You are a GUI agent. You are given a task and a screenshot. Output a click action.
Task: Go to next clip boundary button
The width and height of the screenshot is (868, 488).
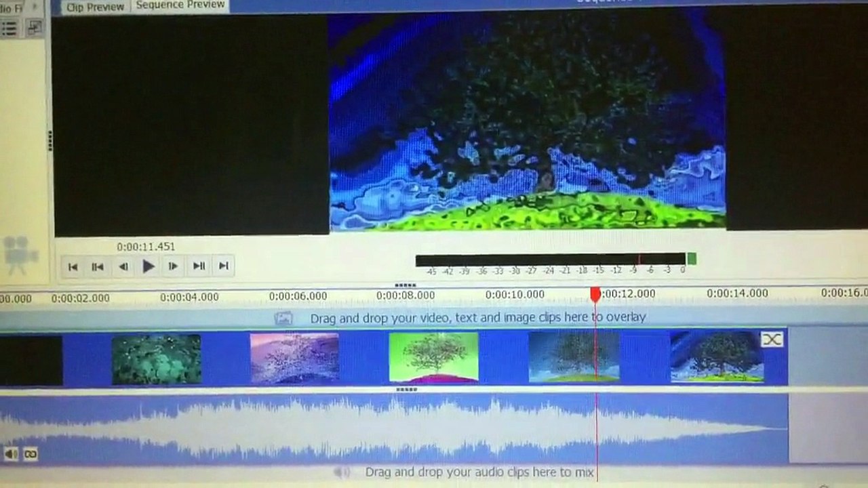click(x=199, y=266)
